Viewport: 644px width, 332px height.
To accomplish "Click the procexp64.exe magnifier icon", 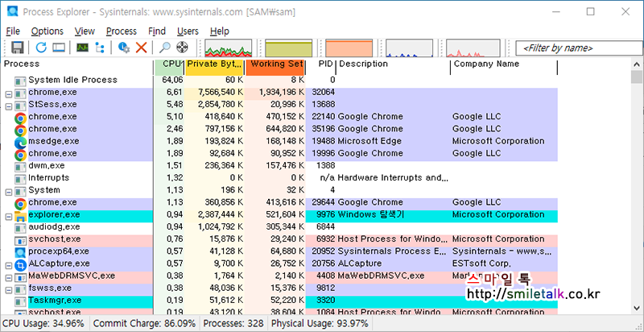I will [x=21, y=253].
